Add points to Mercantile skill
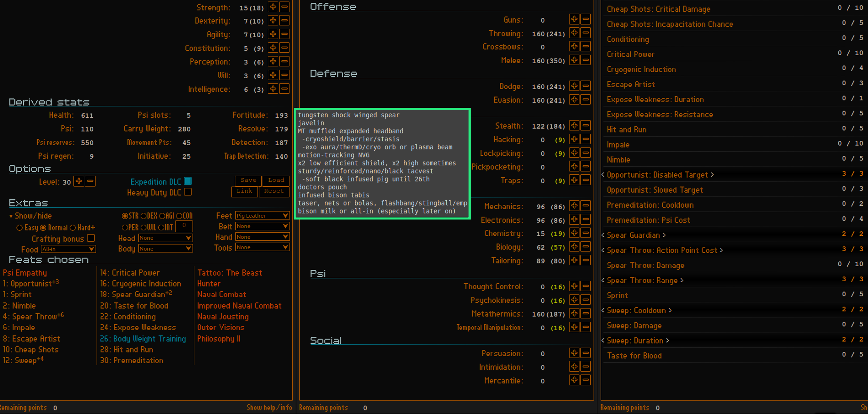This screenshot has width=868, height=415. click(x=574, y=380)
